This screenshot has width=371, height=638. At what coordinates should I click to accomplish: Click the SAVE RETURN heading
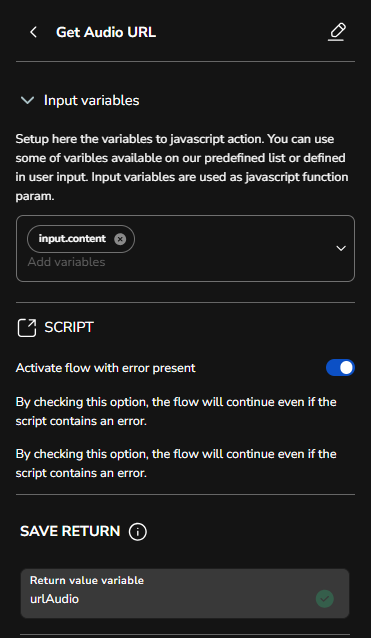pos(70,531)
